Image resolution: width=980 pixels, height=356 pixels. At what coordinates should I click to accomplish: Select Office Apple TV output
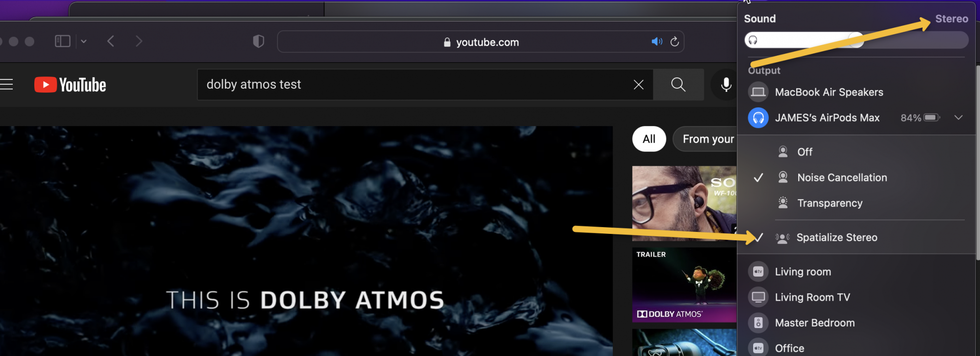coord(857,348)
